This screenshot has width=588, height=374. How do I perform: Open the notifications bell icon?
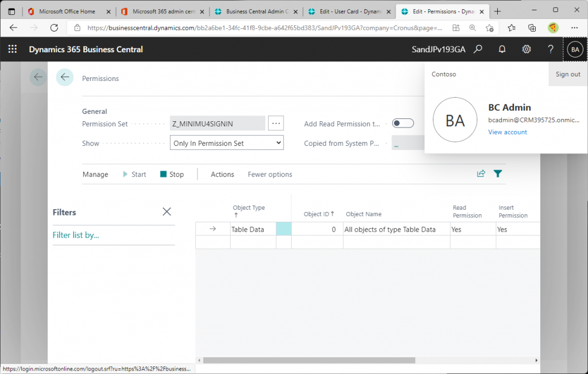tap(502, 49)
